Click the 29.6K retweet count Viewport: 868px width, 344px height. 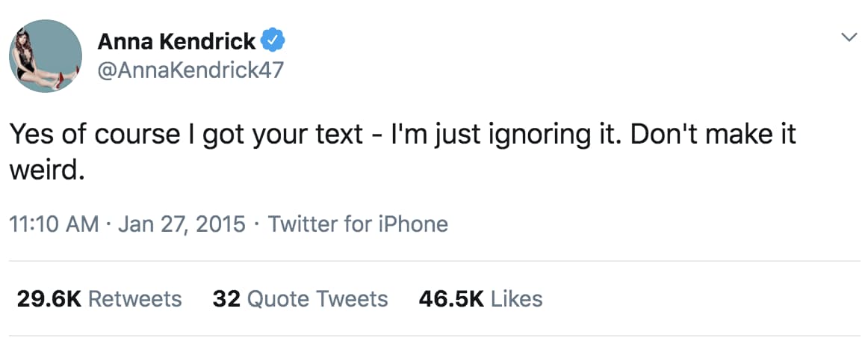(48, 299)
